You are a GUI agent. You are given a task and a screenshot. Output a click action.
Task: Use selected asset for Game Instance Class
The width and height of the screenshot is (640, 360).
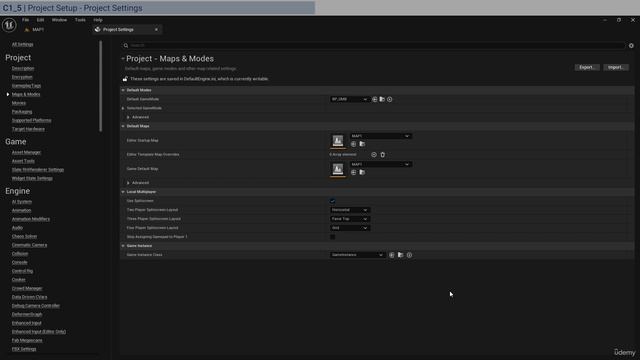(392, 255)
